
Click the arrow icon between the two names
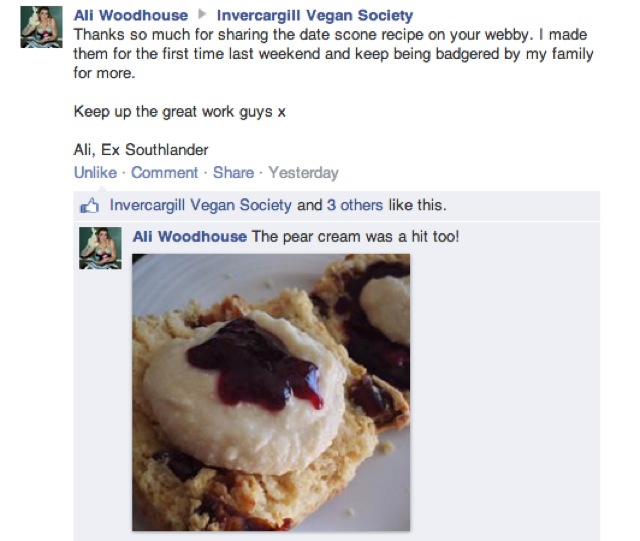click(202, 15)
